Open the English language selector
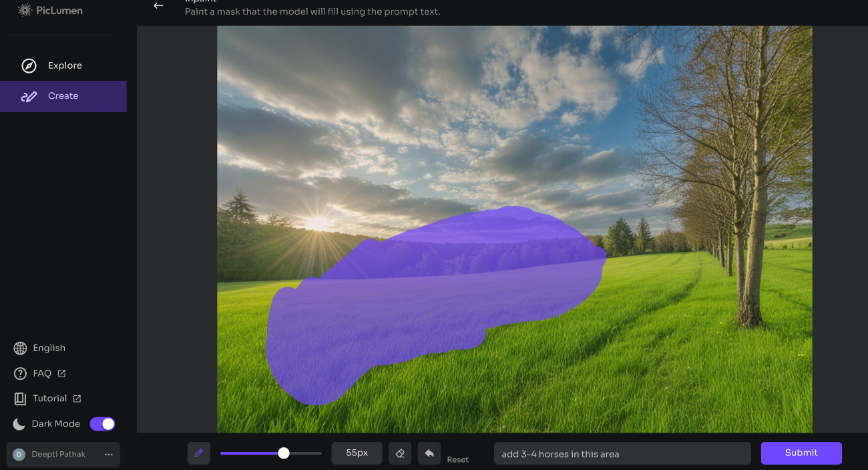 [x=48, y=348]
